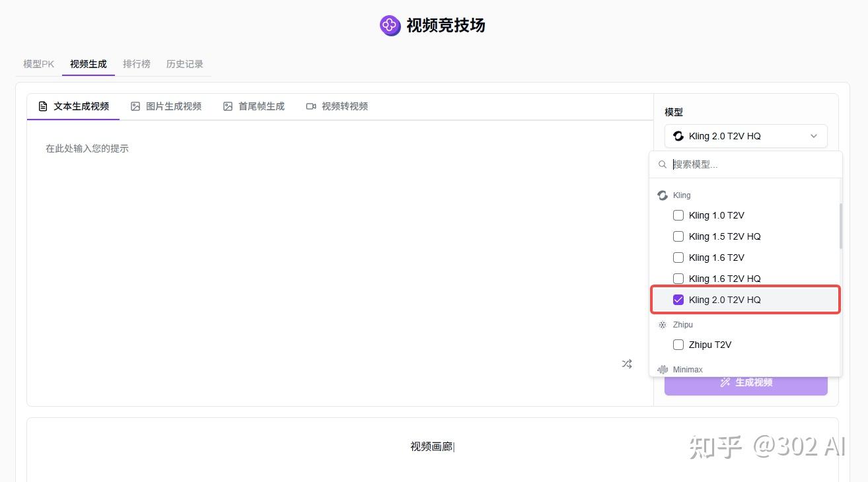This screenshot has height=482, width=868.
Task: Switch to the 模型PK tab
Action: pos(38,64)
